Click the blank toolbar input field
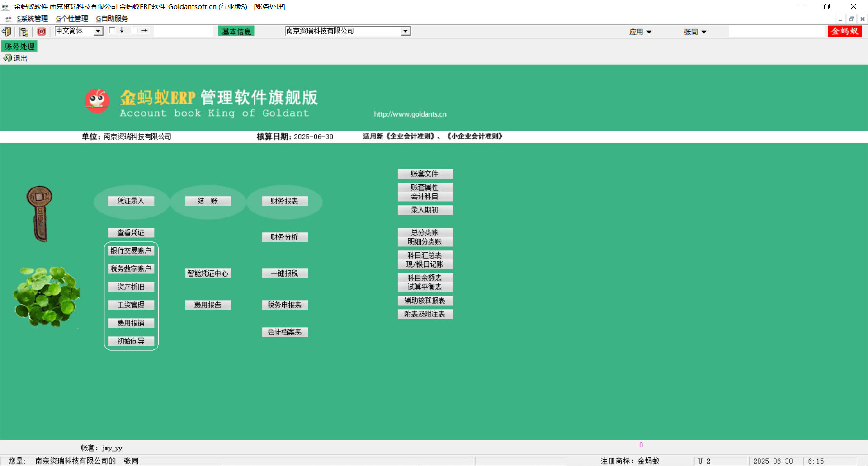This screenshot has width=868, height=466. click(183, 31)
